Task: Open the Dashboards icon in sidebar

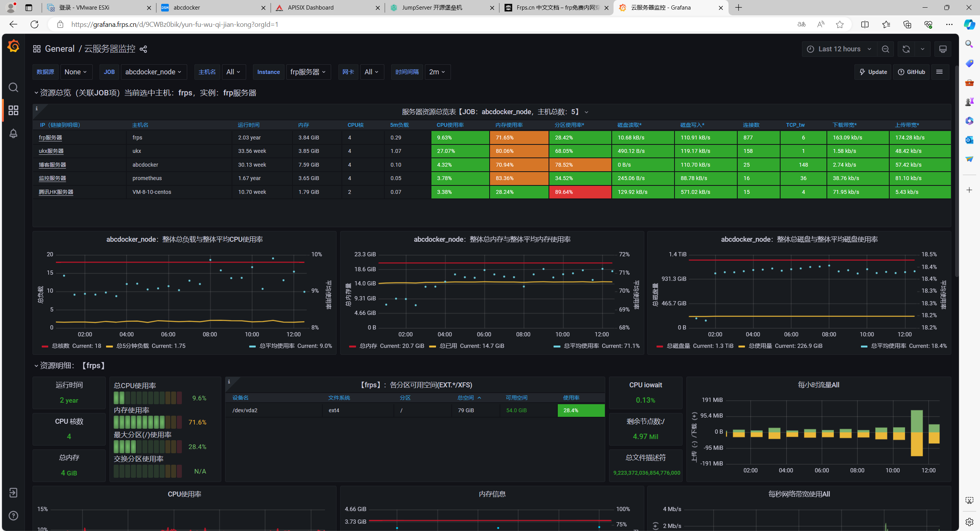Action: point(13,110)
